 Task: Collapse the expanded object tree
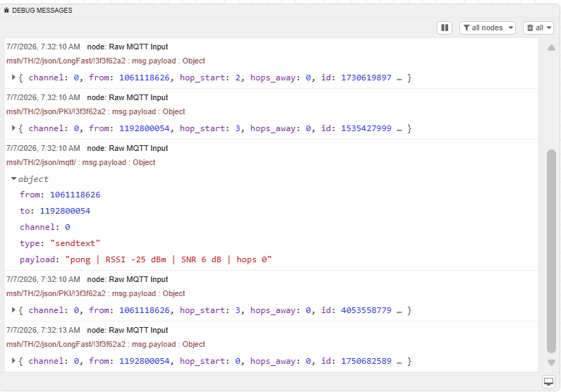click(13, 178)
